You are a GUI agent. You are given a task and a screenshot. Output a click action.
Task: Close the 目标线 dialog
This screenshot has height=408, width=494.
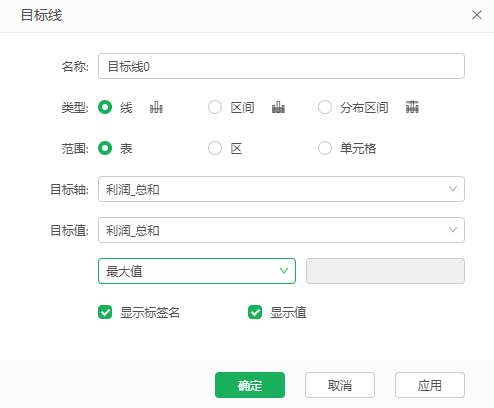point(477,15)
